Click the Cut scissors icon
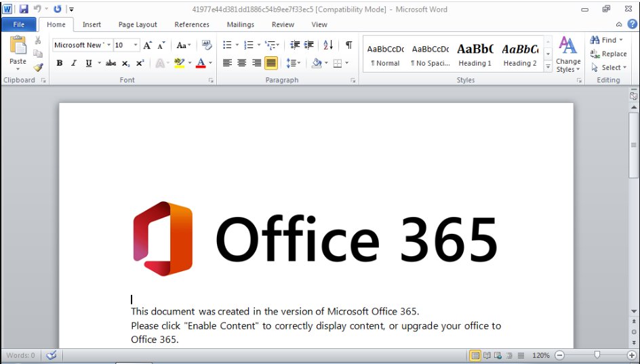 (x=38, y=41)
